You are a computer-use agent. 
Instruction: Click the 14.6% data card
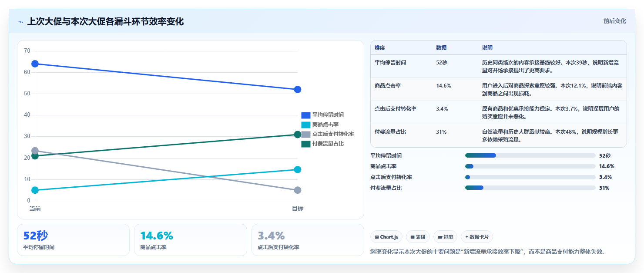191,240
